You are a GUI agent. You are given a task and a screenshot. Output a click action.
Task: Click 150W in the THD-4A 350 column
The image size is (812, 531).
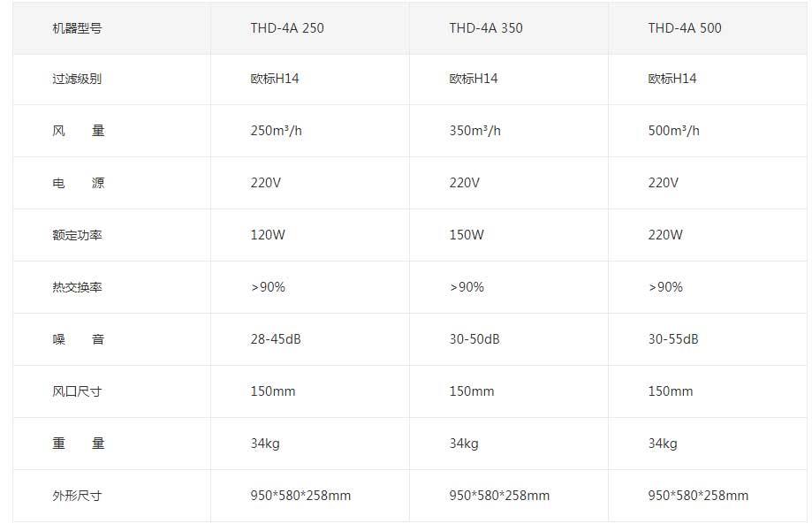click(x=467, y=235)
